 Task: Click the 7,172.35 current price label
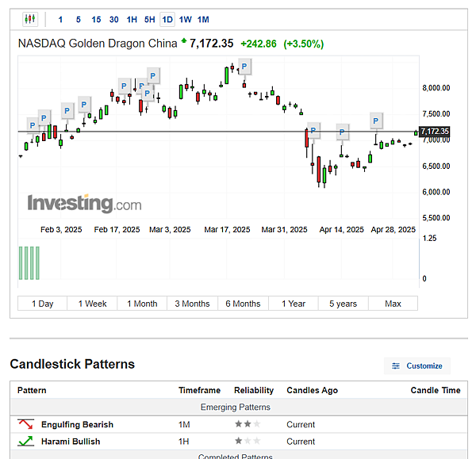coord(435,132)
